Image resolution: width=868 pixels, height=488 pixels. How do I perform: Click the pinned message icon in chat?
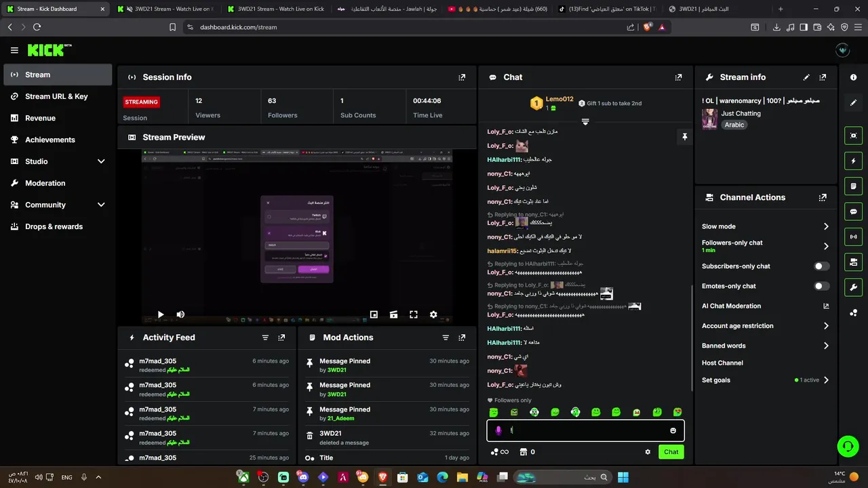tap(684, 137)
